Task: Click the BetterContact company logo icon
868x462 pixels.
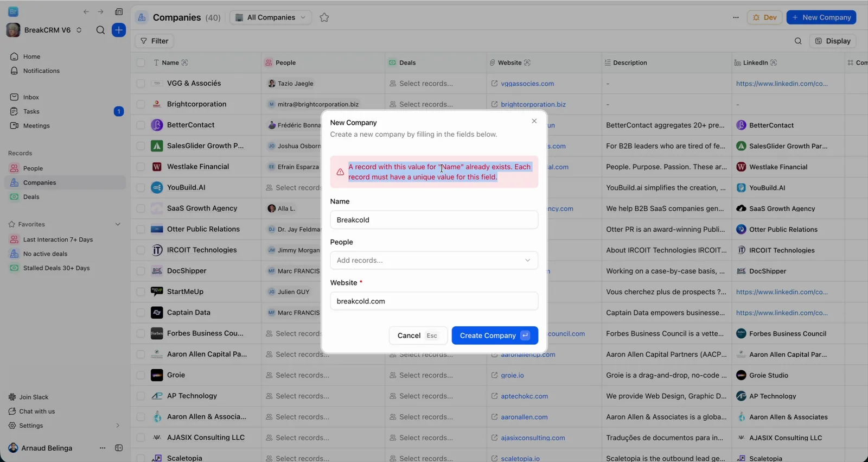Action: 157,125
